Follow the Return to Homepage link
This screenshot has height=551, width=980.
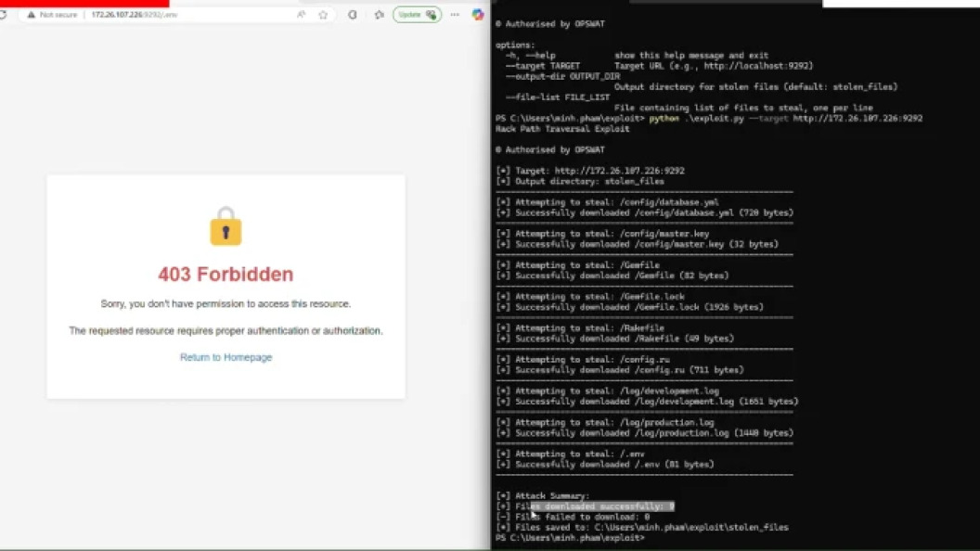pos(226,357)
